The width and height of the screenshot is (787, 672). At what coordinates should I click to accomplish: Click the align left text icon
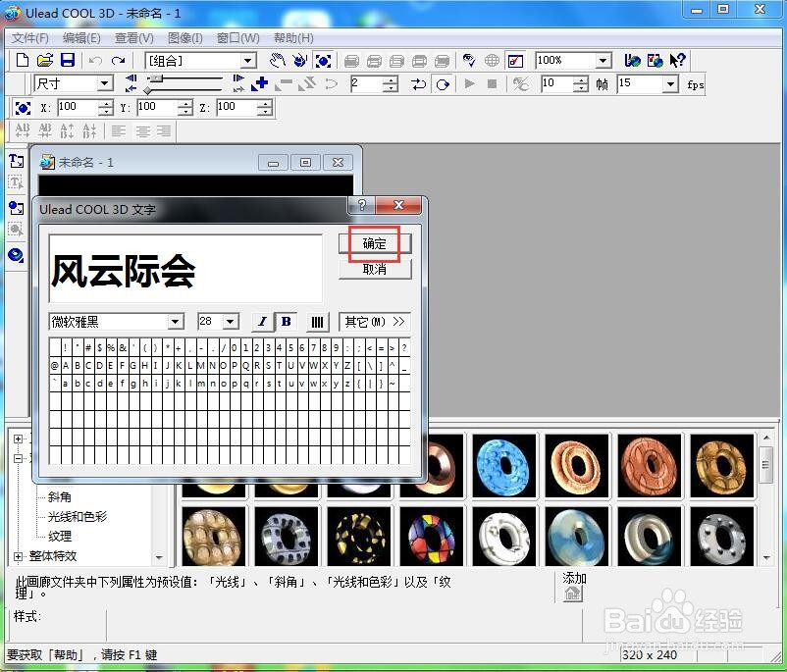click(119, 131)
